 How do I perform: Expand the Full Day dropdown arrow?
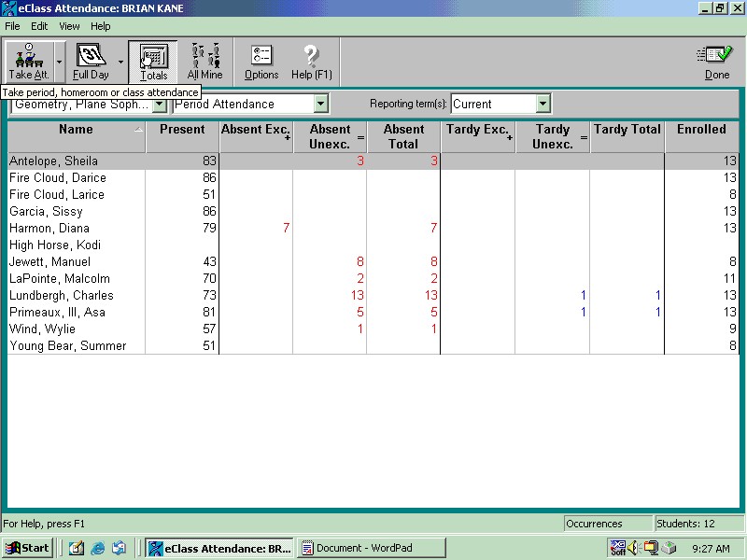point(120,62)
